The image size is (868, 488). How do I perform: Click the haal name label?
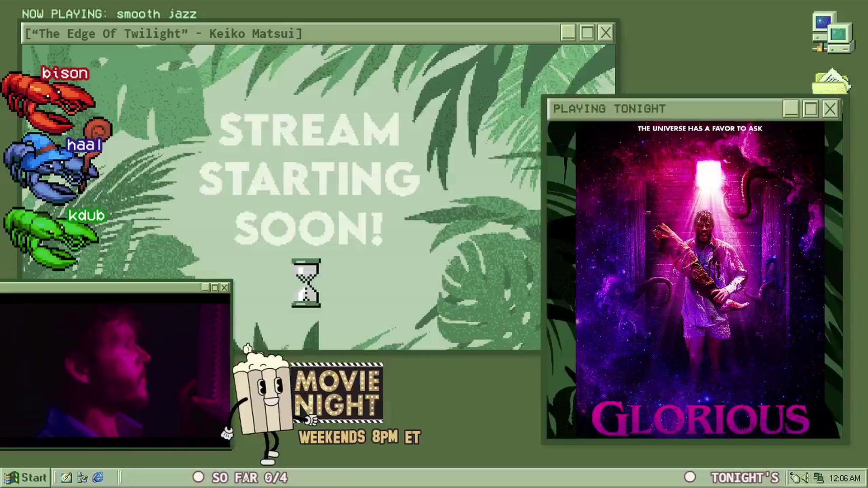point(84,145)
